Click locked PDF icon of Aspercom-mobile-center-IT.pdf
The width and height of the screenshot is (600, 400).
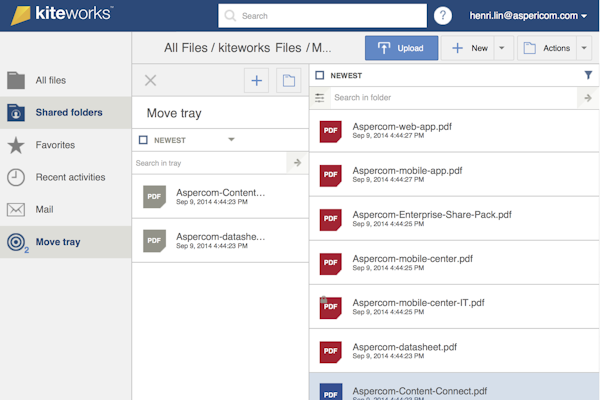point(331,307)
